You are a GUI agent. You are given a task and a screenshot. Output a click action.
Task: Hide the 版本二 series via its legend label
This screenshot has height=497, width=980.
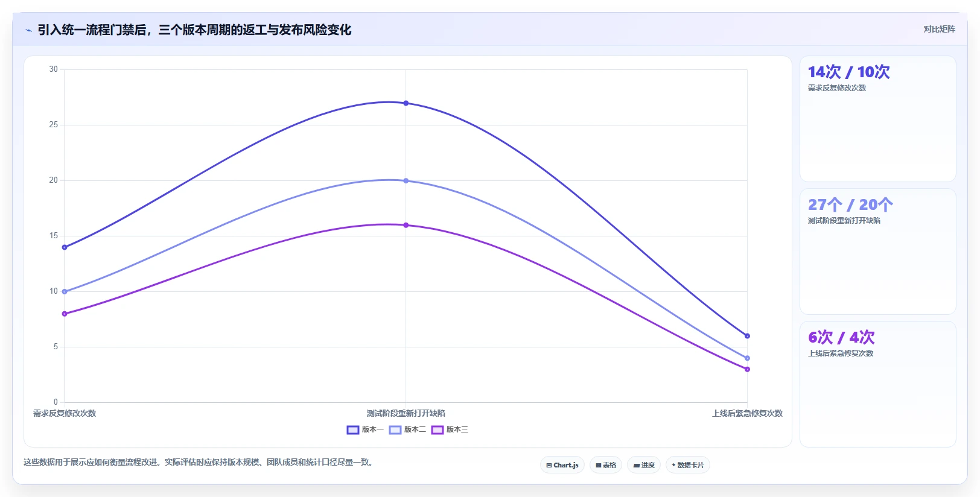pyautogui.click(x=415, y=429)
